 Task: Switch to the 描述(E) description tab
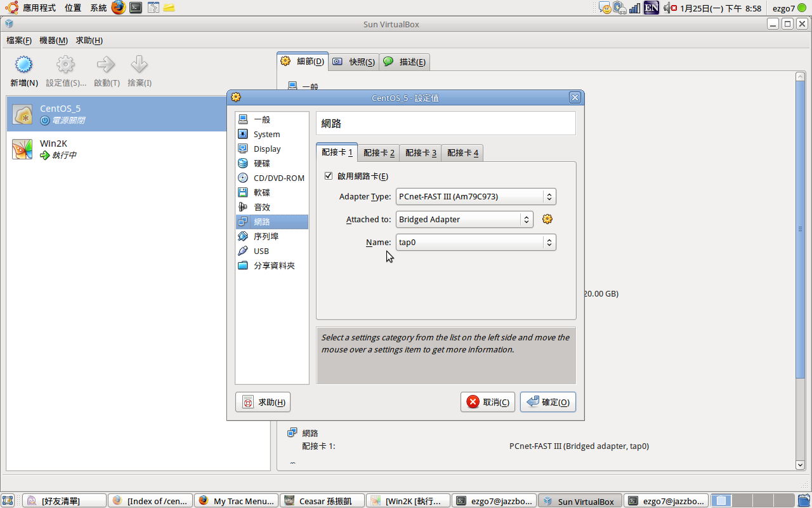coord(405,62)
